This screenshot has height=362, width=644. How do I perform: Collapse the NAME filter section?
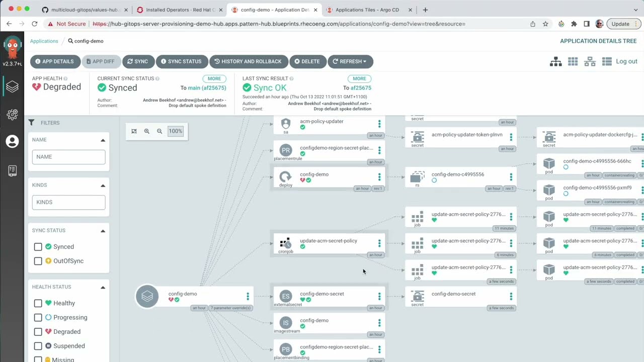click(103, 140)
